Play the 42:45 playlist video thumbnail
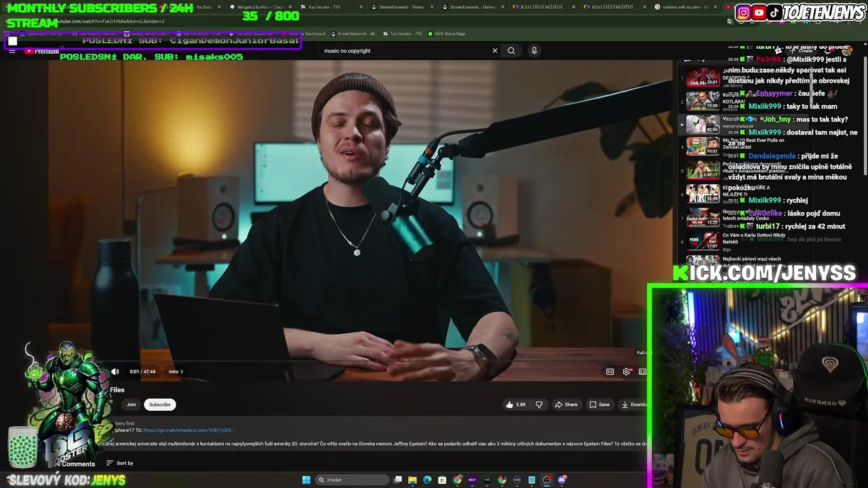The image size is (868, 488). (703, 124)
